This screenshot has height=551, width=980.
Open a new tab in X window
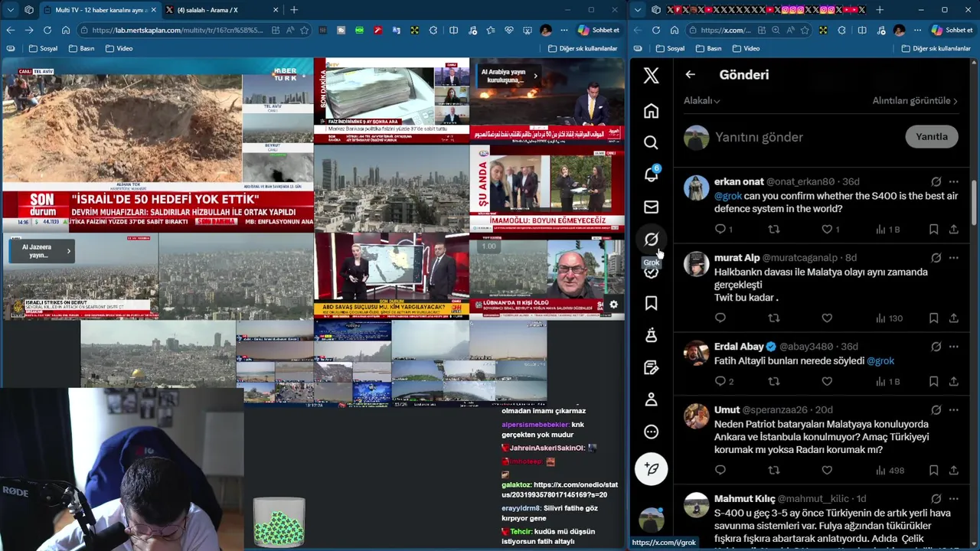(879, 10)
